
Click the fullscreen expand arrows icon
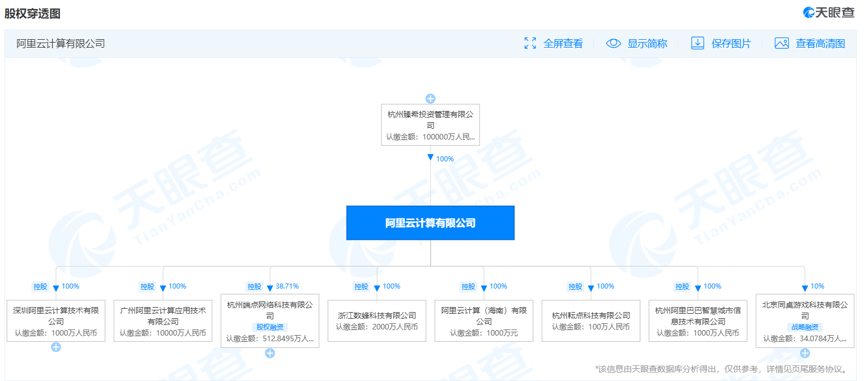coord(530,43)
